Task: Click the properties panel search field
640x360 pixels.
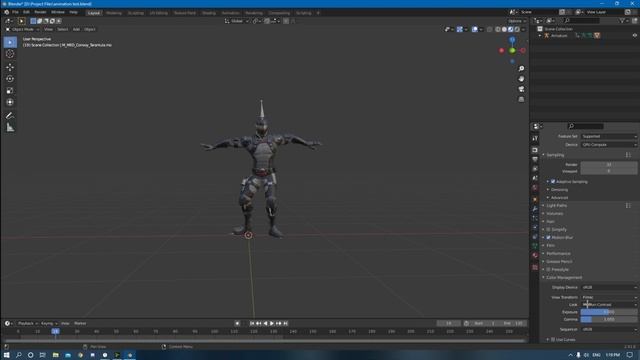Action: 586,126
